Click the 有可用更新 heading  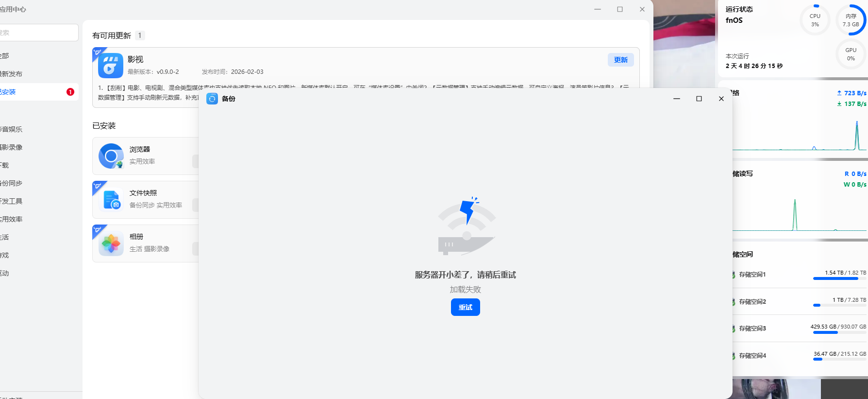pos(112,35)
